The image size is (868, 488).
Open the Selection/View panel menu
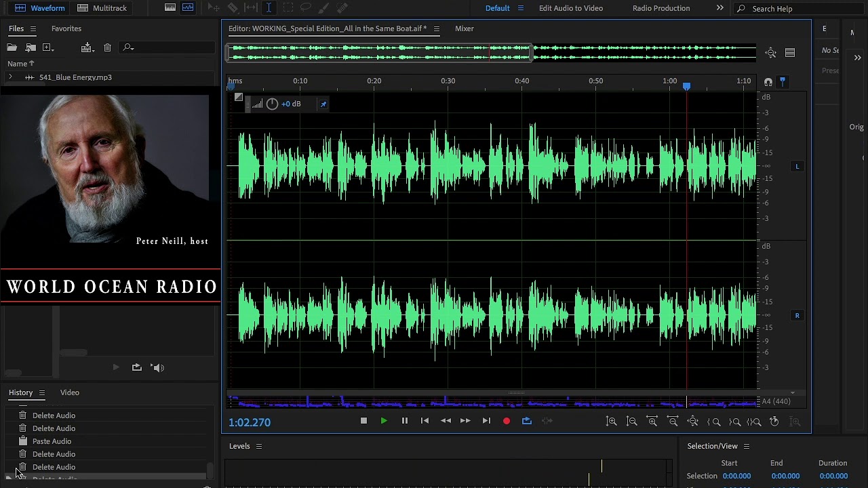tap(747, 446)
